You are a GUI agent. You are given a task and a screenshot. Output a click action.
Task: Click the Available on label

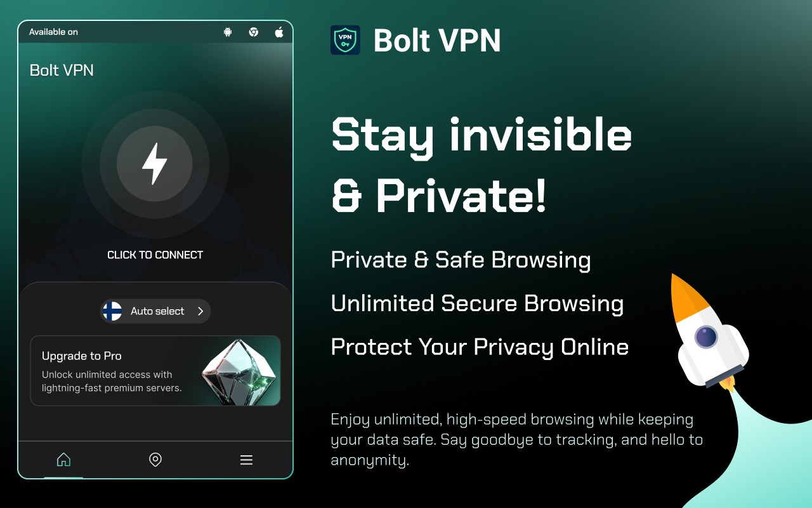point(53,32)
